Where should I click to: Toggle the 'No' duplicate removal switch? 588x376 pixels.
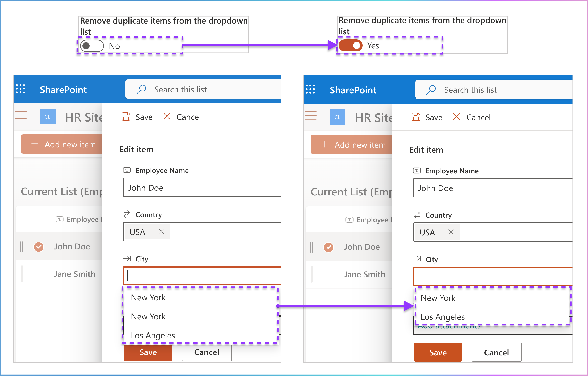tap(92, 46)
